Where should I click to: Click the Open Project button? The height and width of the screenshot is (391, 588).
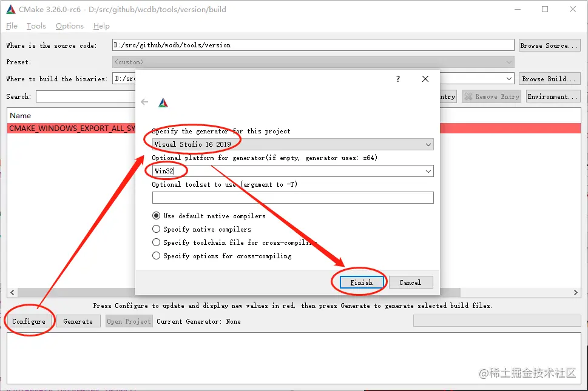(129, 321)
